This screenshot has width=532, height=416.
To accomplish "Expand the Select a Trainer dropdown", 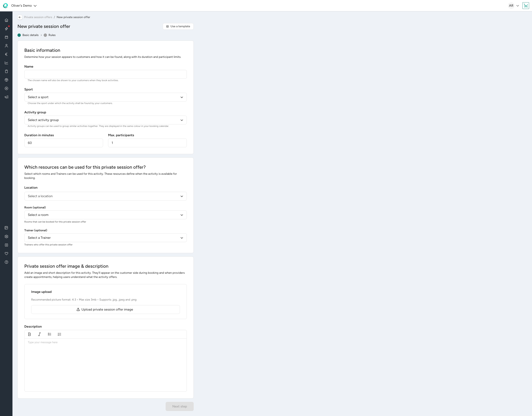I will click(x=105, y=238).
